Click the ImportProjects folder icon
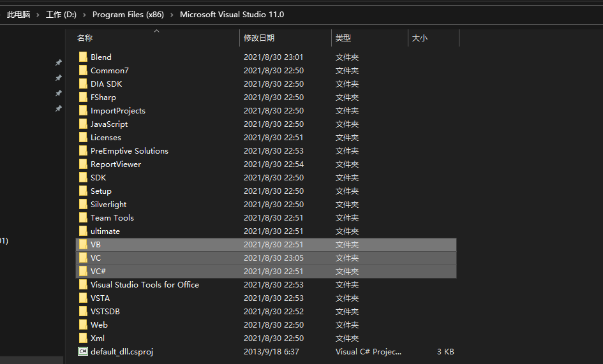The height and width of the screenshot is (364, 603). pos(83,111)
